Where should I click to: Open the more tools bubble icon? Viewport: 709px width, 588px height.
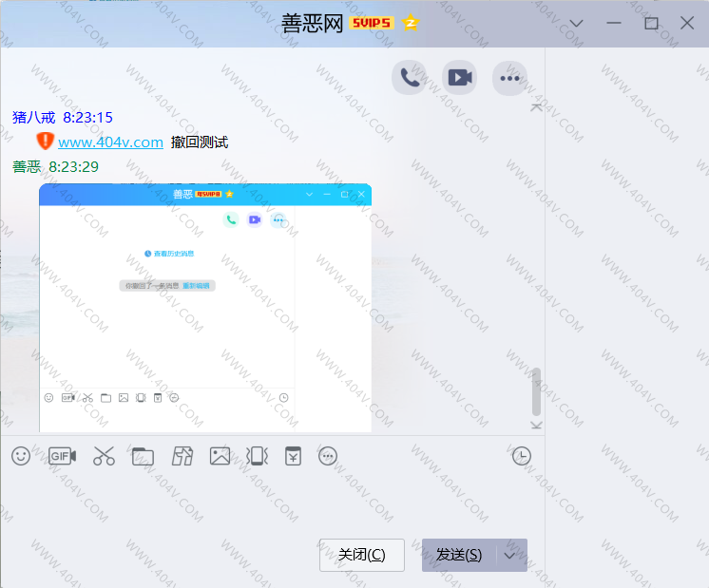[328, 456]
